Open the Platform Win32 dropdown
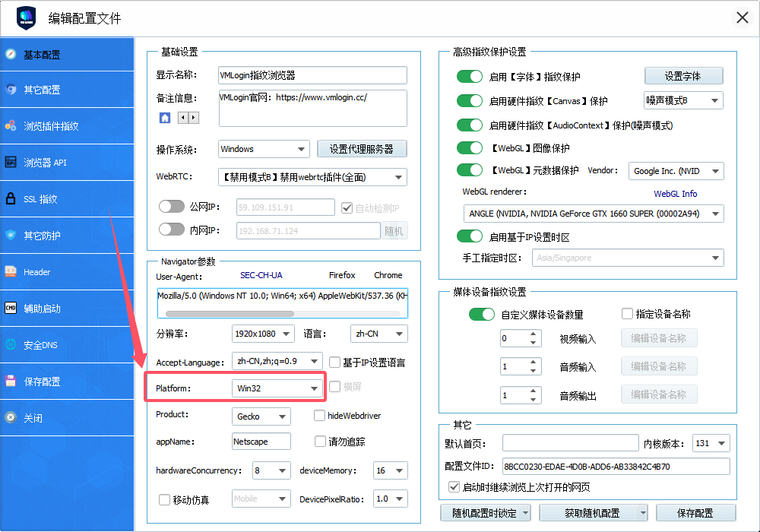The width and height of the screenshot is (760, 532). coord(277,388)
